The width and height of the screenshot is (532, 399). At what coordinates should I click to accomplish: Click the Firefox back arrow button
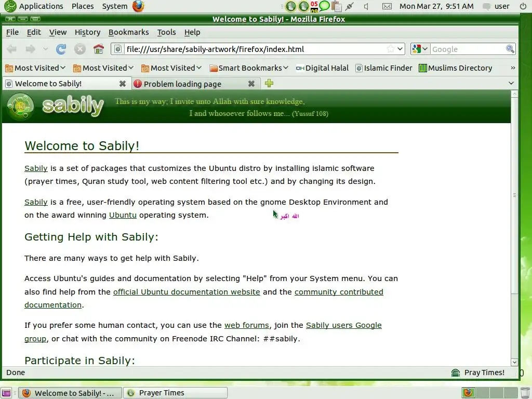[11, 49]
